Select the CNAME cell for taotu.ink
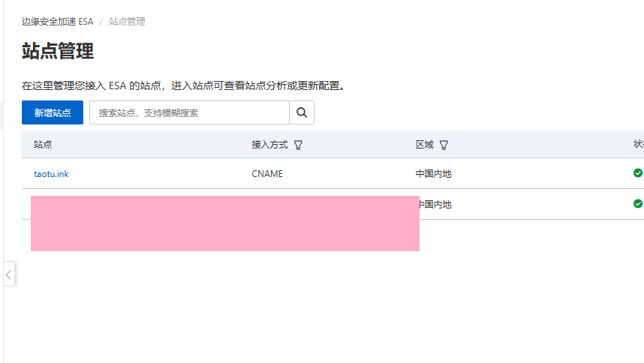The image size is (644, 363). click(x=267, y=174)
